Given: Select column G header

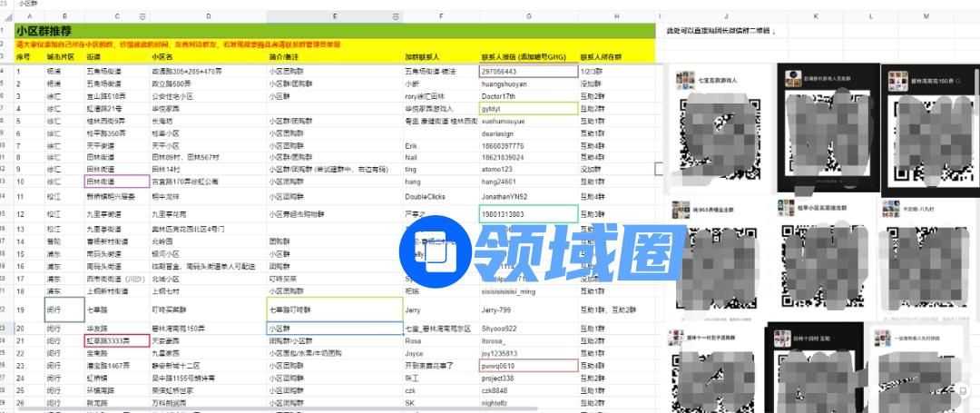Looking at the screenshot, I should tap(527, 16).
